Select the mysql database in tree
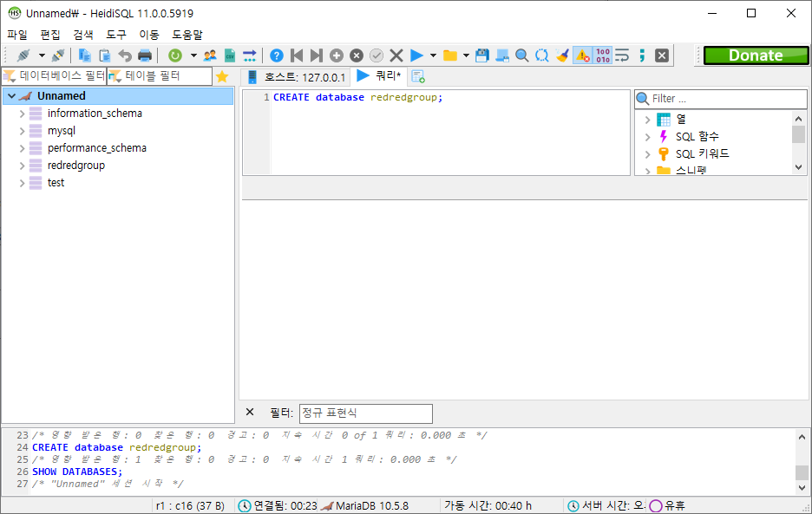The image size is (812, 514). pos(62,131)
